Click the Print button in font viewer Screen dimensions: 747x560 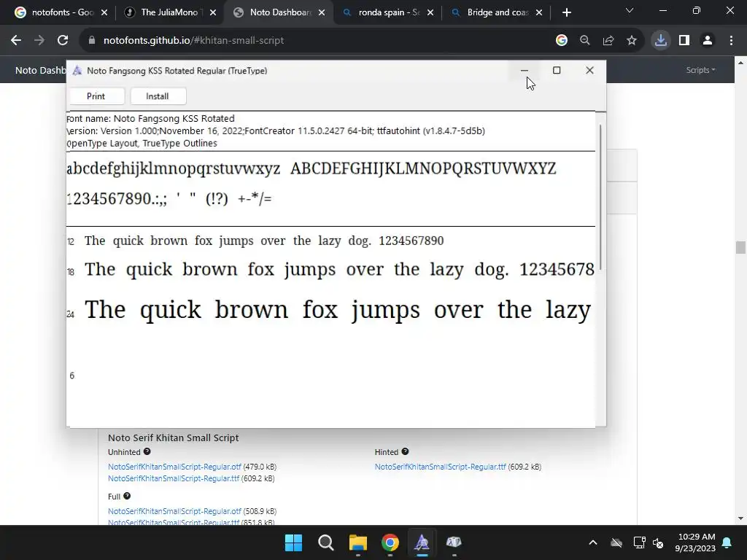click(96, 96)
